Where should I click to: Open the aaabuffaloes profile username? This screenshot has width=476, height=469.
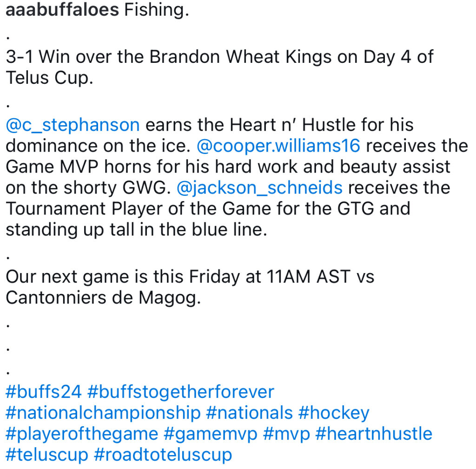click(x=62, y=10)
